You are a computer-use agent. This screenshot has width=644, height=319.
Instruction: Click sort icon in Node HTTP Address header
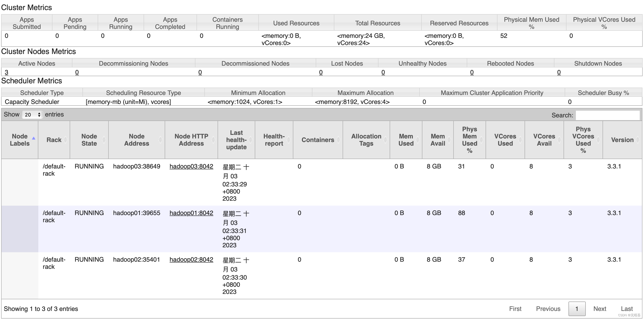213,140
